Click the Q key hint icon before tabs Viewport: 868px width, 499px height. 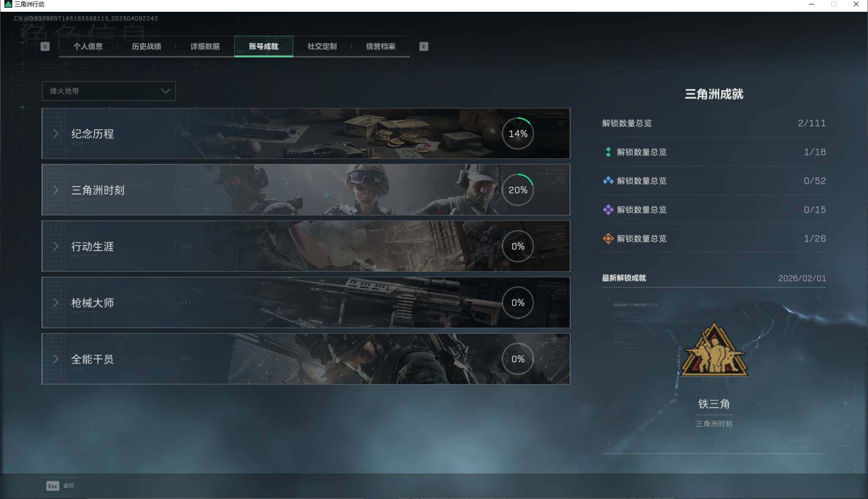(x=45, y=47)
